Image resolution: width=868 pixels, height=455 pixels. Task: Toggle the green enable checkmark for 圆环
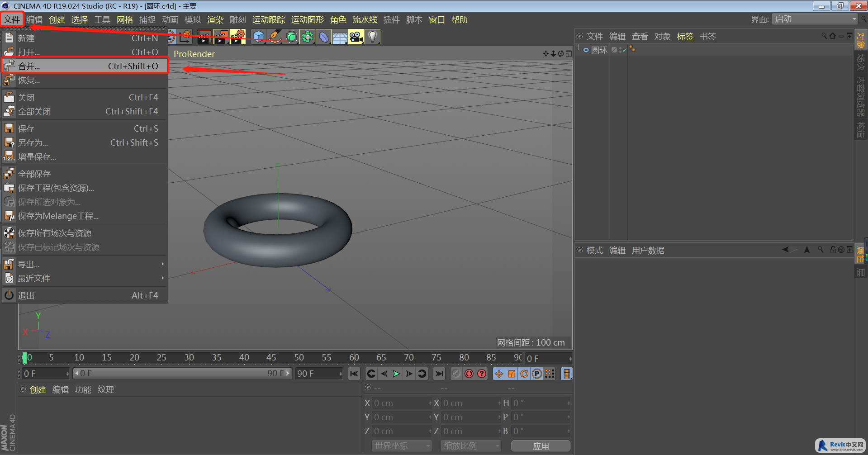tap(625, 50)
